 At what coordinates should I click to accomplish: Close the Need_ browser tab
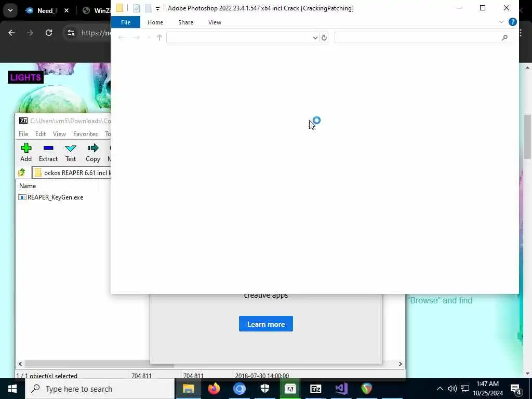(66, 10)
